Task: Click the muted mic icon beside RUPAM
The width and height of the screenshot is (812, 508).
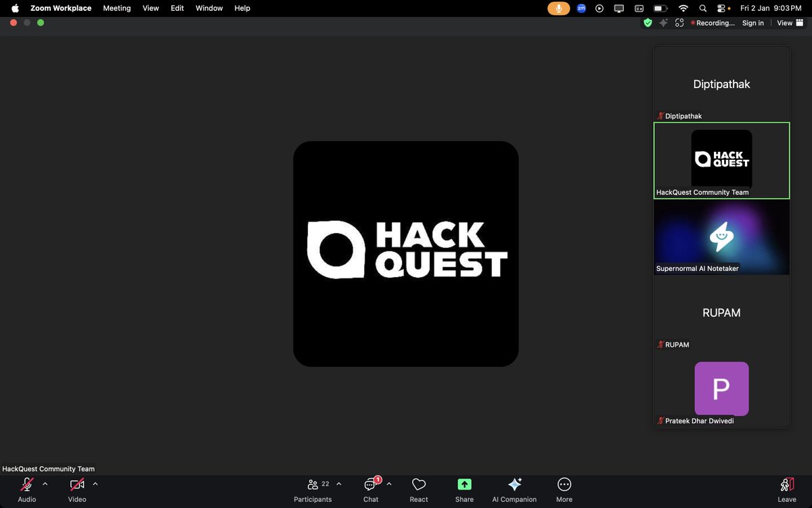Action: (660, 345)
